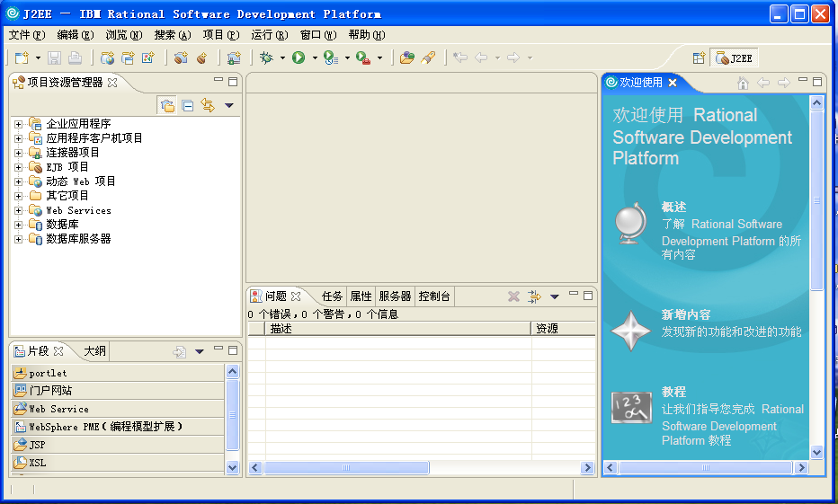
Task: Expand the 数据库服务器 tree node
Action: click(18, 239)
